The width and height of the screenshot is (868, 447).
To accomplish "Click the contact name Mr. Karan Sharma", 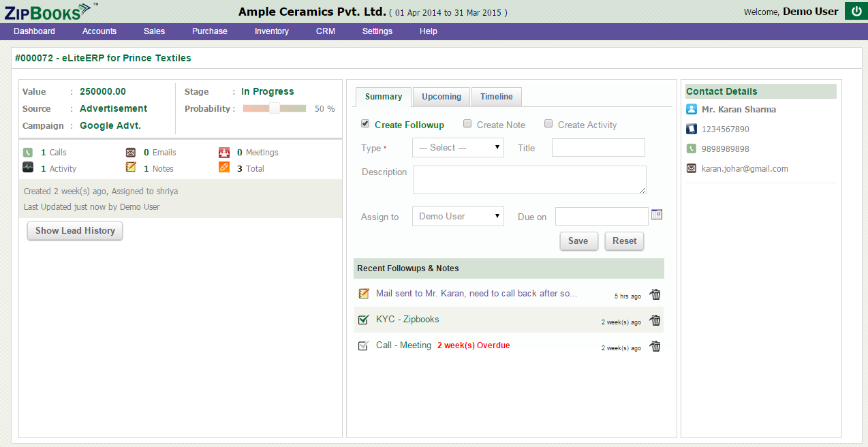I will [739, 110].
